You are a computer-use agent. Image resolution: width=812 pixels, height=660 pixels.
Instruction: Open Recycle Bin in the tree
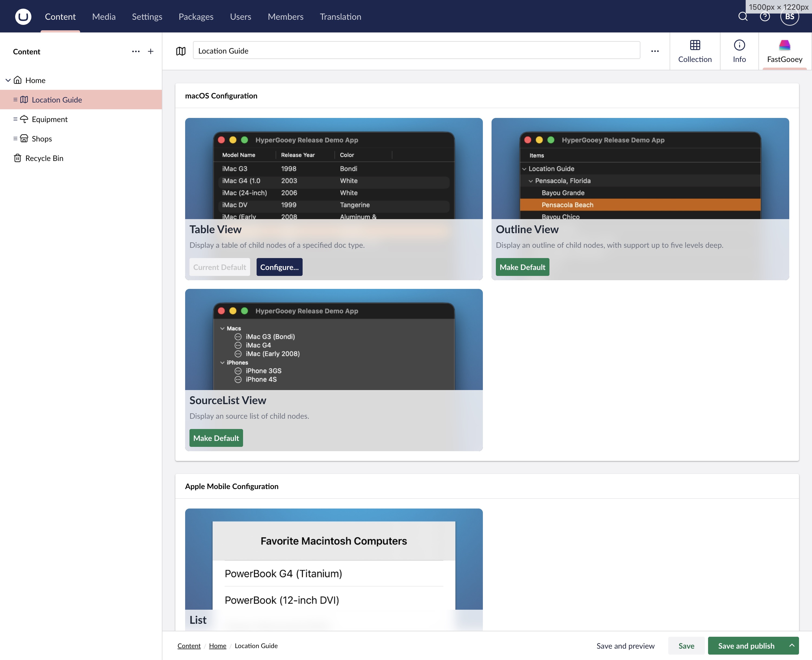point(81,158)
